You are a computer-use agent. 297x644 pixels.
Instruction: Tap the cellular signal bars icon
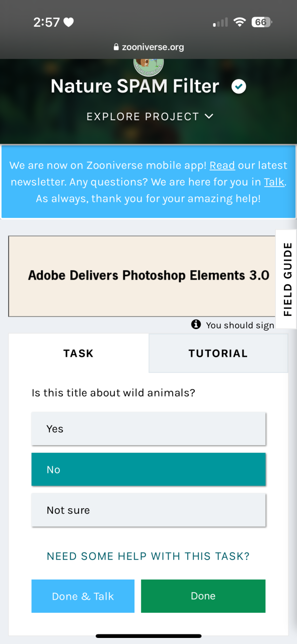click(x=220, y=23)
